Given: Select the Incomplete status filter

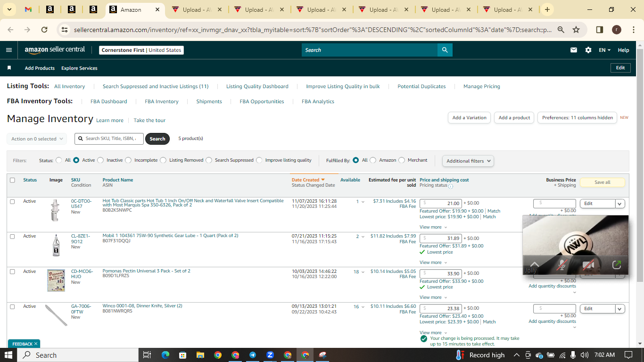Looking at the screenshot, I should coord(128,160).
